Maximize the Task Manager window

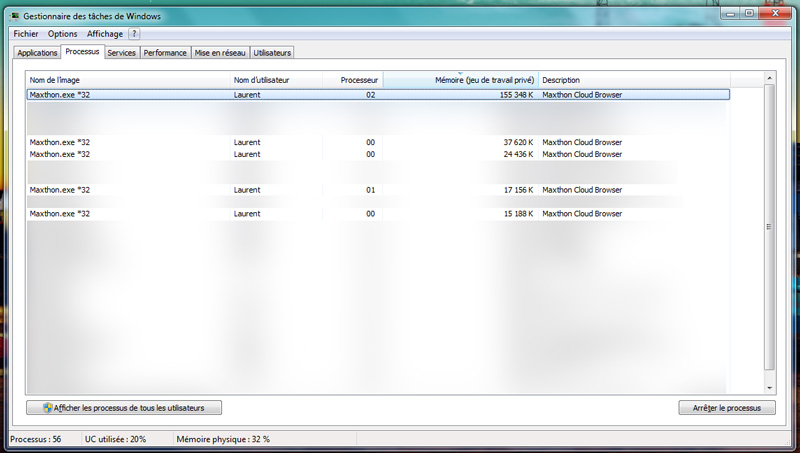click(749, 14)
